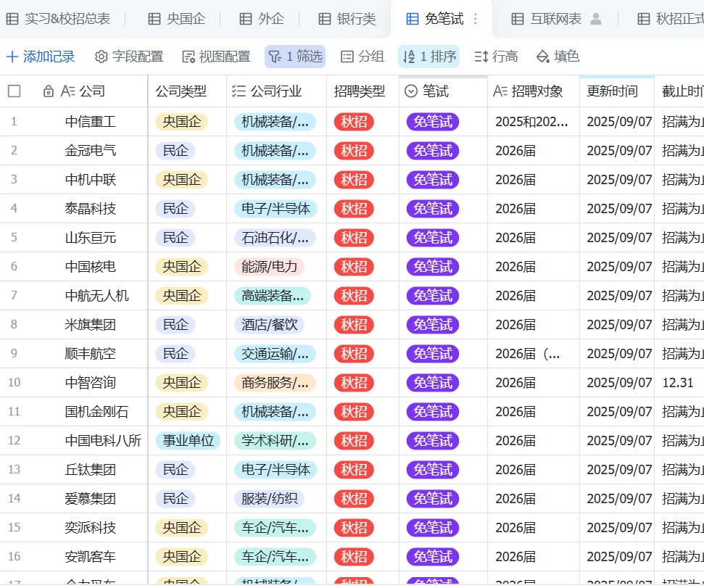Click the list icon in 公司行业 header
Screen dimensions: 704x588
(x=239, y=91)
